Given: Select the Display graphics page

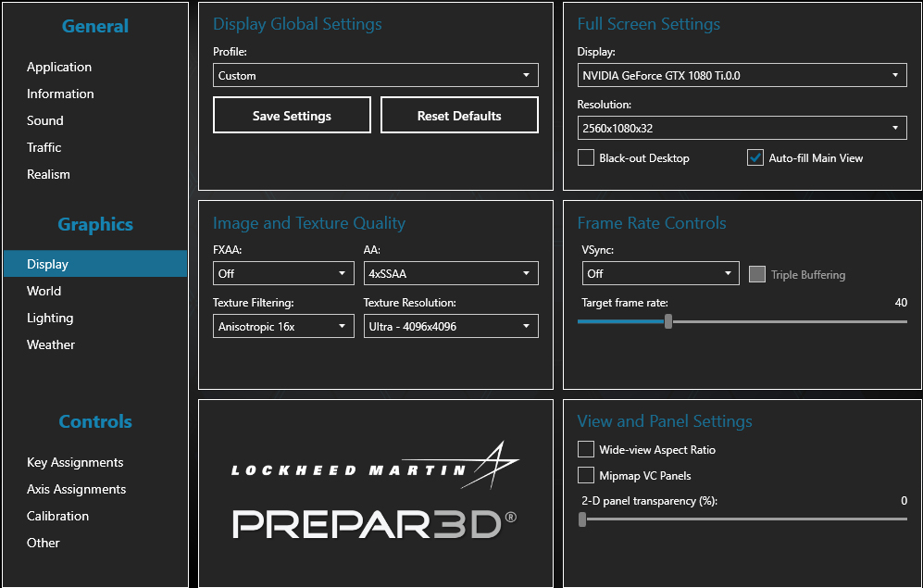Looking at the screenshot, I should [x=95, y=264].
